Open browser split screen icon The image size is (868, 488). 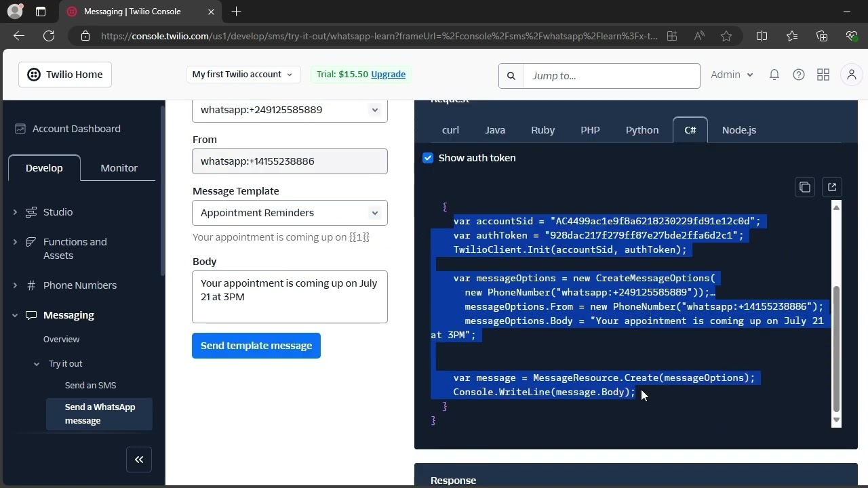(x=762, y=36)
